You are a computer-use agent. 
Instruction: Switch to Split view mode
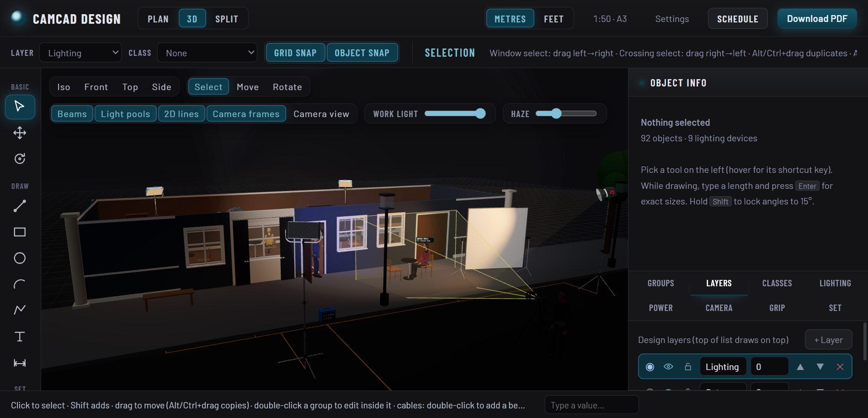click(227, 19)
